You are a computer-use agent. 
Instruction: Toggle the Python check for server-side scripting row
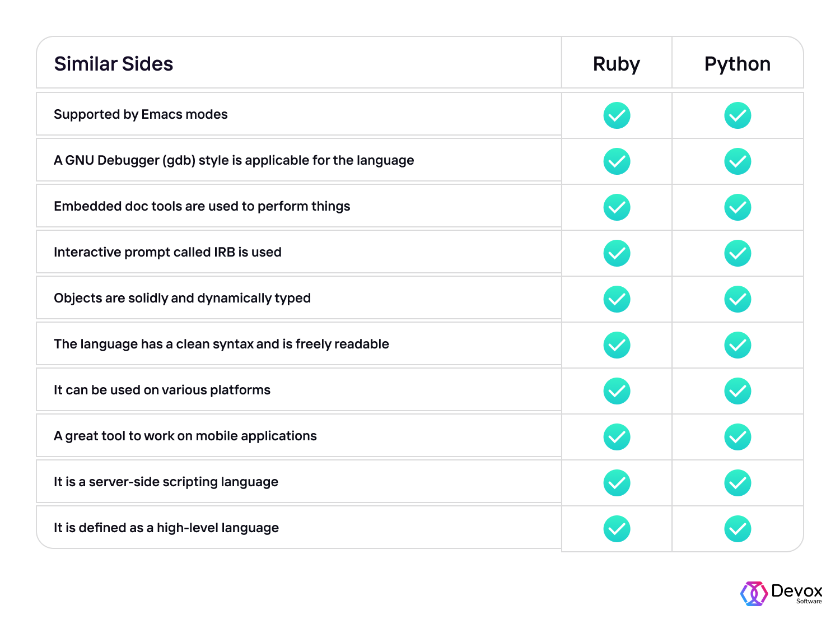point(738,482)
